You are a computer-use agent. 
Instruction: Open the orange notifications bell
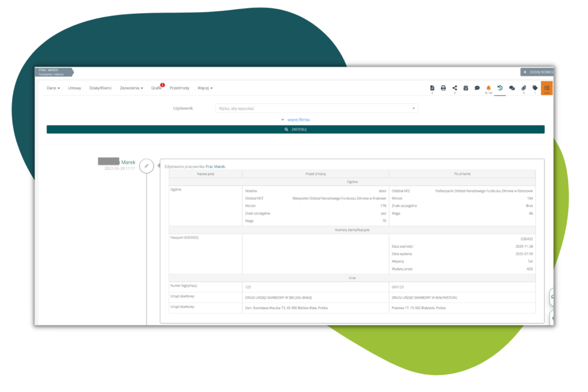[489, 88]
